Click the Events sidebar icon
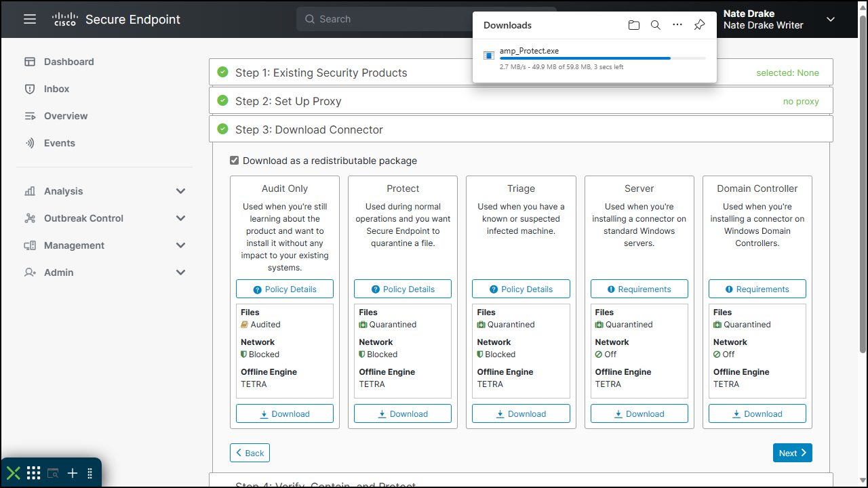The height and width of the screenshot is (488, 868). point(30,143)
